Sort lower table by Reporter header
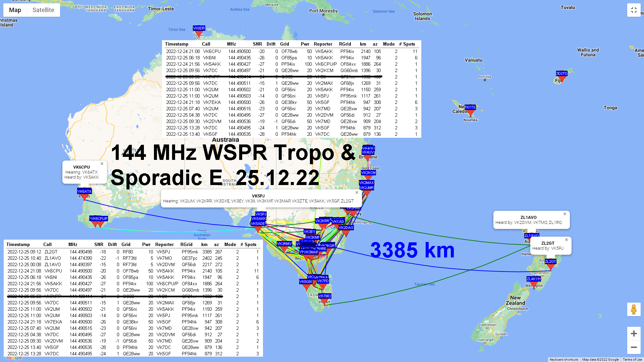 164,244
